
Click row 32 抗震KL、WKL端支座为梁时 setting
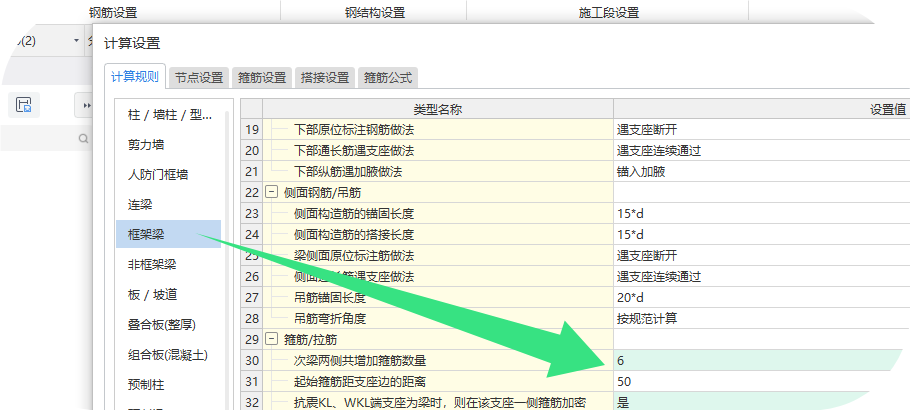pyautogui.click(x=438, y=401)
